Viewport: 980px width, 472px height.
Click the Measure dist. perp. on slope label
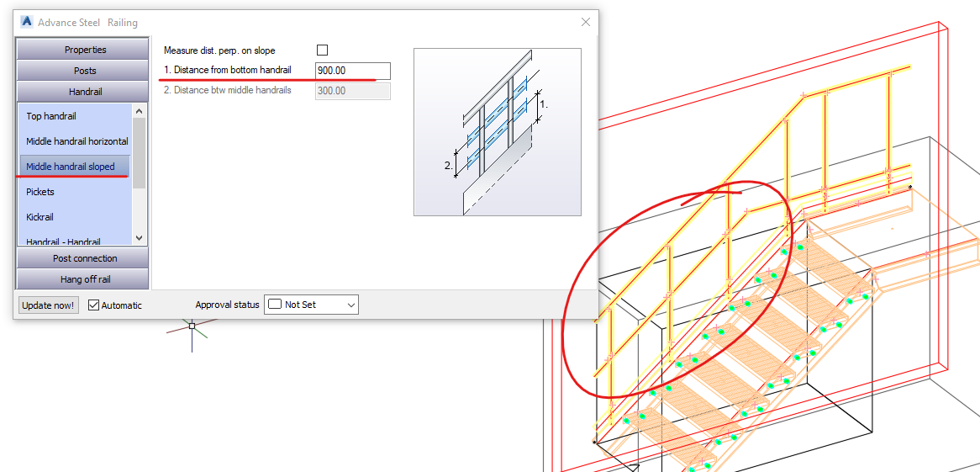(219, 50)
